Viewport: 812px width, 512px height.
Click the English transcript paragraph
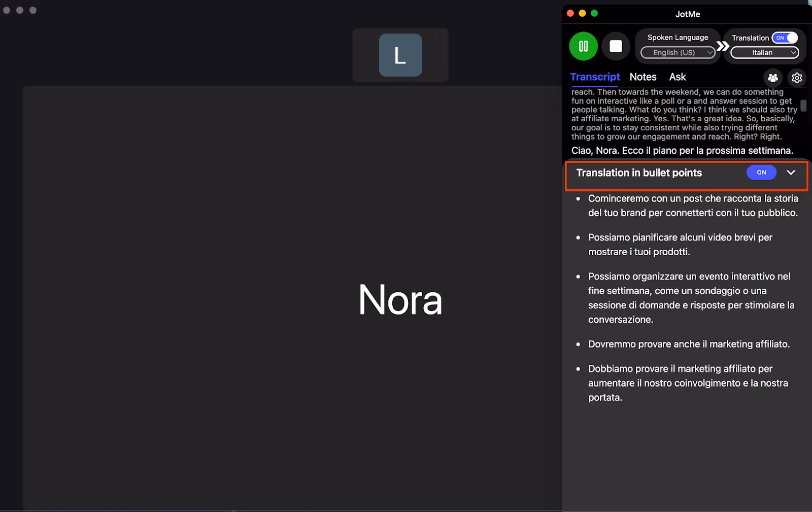click(x=685, y=114)
